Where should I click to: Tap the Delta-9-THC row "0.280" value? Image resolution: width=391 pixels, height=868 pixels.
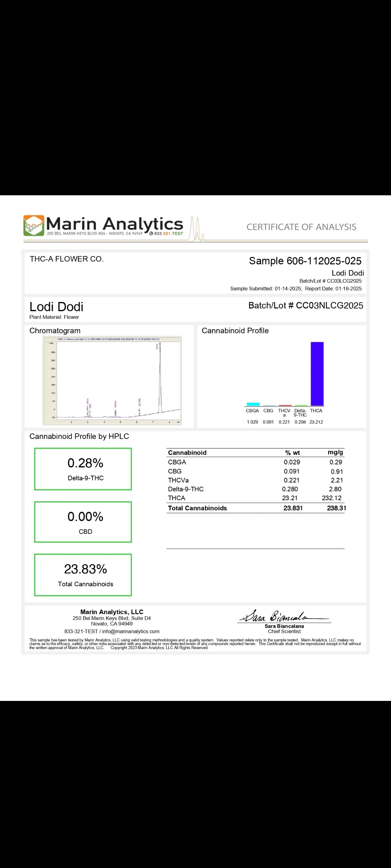tap(290, 489)
